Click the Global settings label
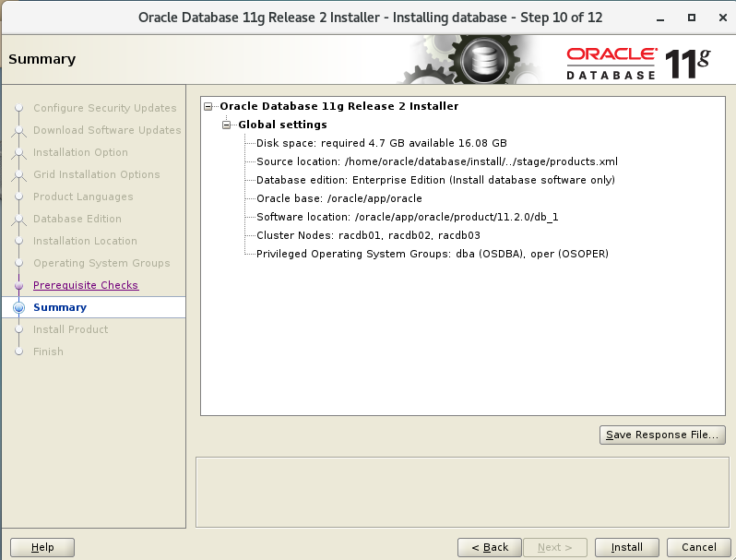Viewport: 736px width, 560px height. (282, 125)
